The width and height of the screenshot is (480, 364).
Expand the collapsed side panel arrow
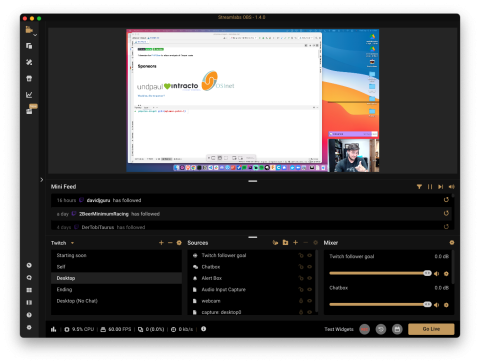(42, 180)
